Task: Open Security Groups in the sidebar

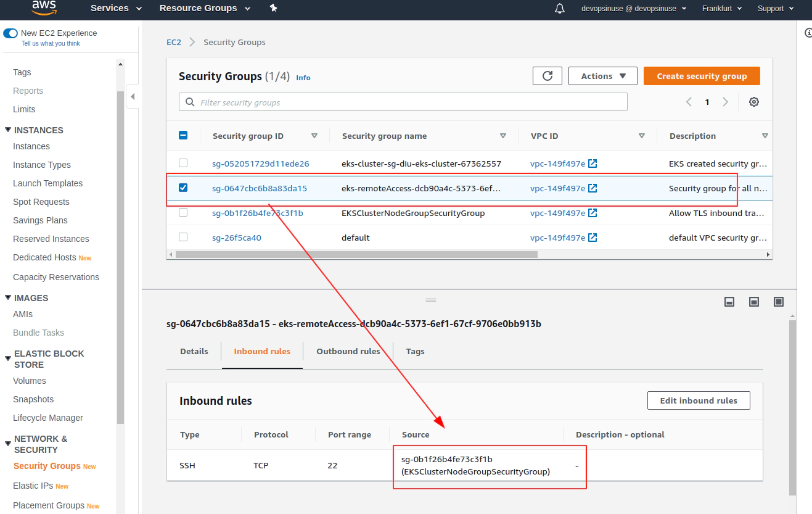Action: [x=47, y=466]
